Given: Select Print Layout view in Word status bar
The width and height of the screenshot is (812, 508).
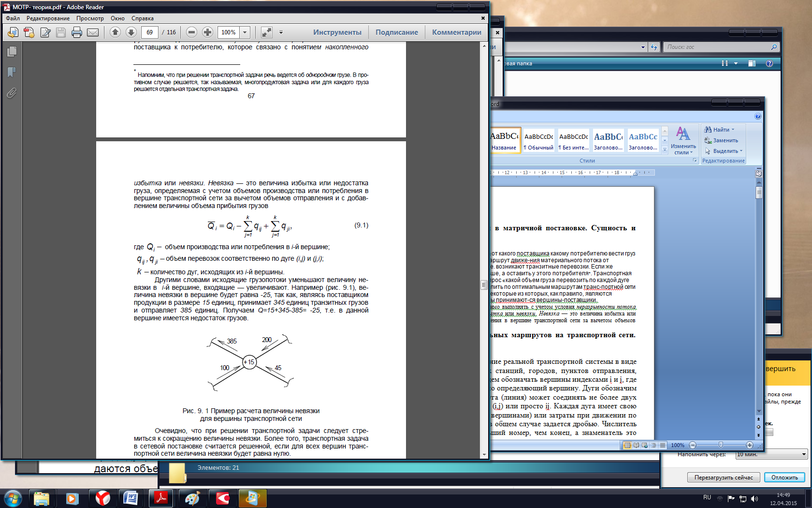Looking at the screenshot, I should (627, 445).
